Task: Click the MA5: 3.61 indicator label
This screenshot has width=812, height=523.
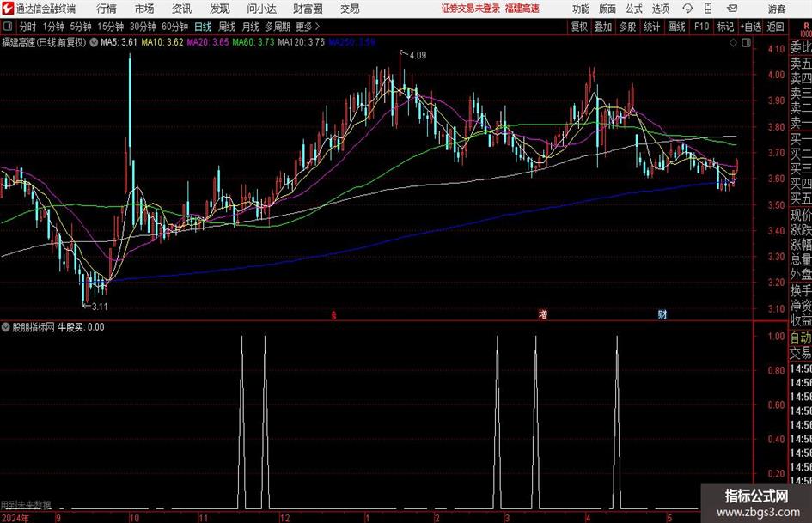Action: coord(119,42)
